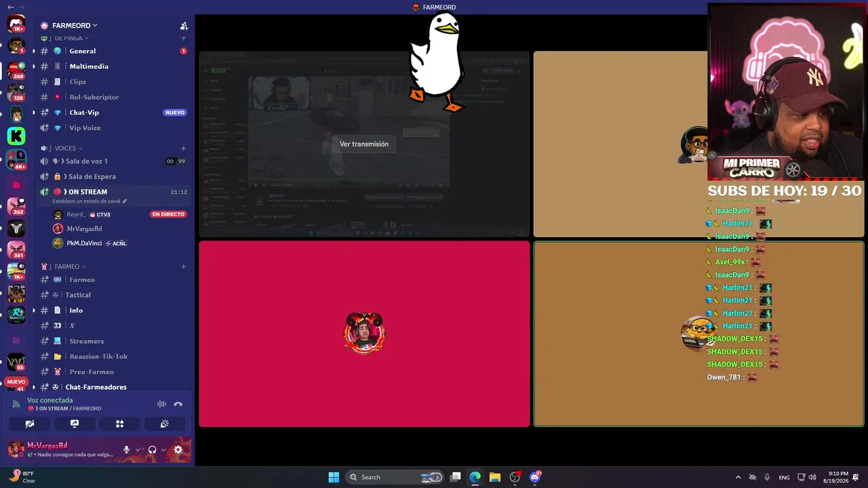The width and height of the screenshot is (868, 488).
Task: Open Task View on the taskbar
Action: (x=456, y=477)
